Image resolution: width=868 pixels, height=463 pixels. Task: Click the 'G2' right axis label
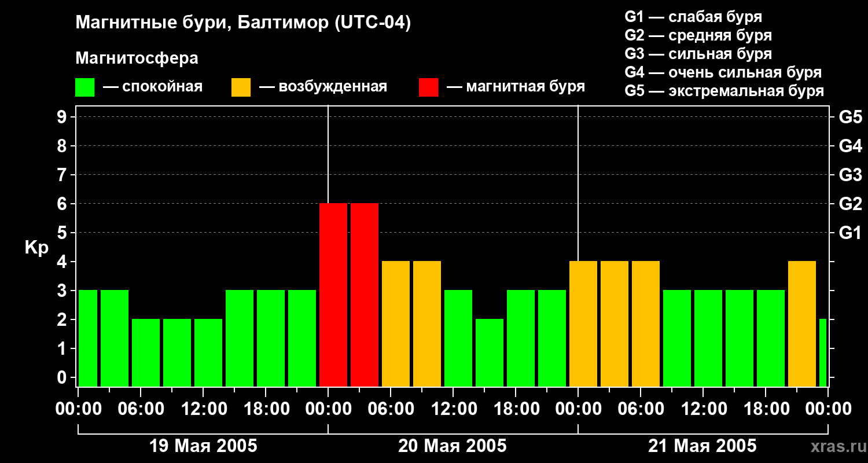[x=850, y=204]
